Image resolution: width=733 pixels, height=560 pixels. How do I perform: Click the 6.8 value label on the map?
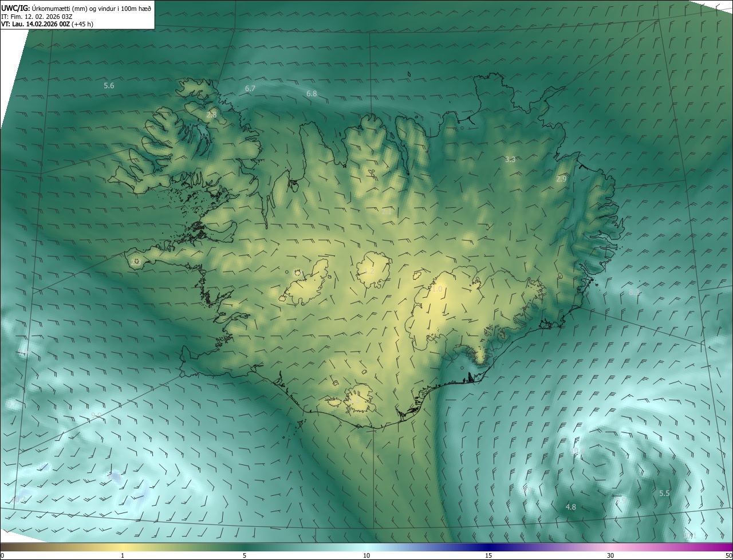(x=312, y=93)
